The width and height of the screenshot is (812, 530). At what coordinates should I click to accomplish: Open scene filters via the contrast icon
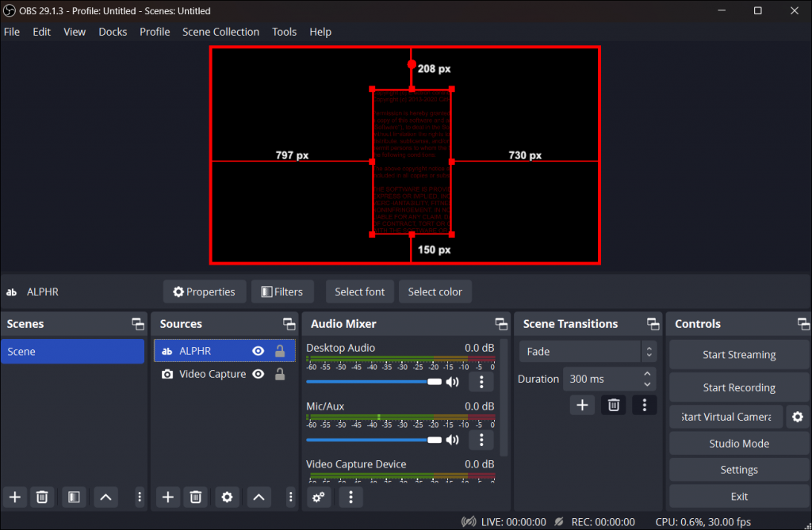74,497
